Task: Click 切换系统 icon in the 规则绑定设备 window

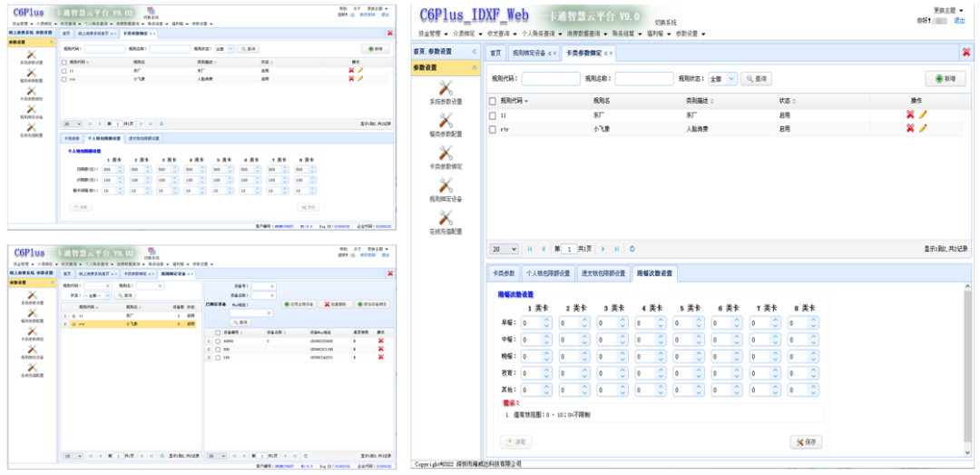Action: (152, 252)
